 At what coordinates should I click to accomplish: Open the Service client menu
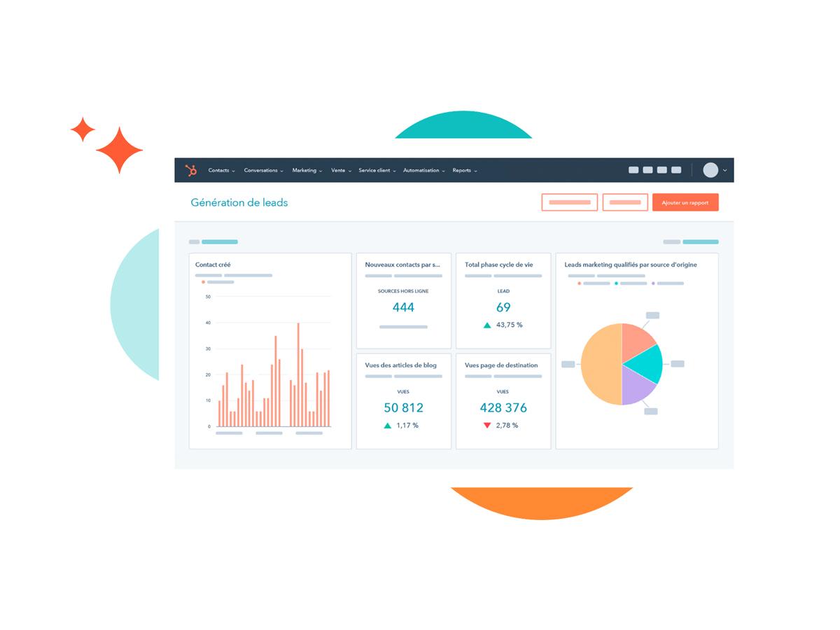click(x=377, y=171)
